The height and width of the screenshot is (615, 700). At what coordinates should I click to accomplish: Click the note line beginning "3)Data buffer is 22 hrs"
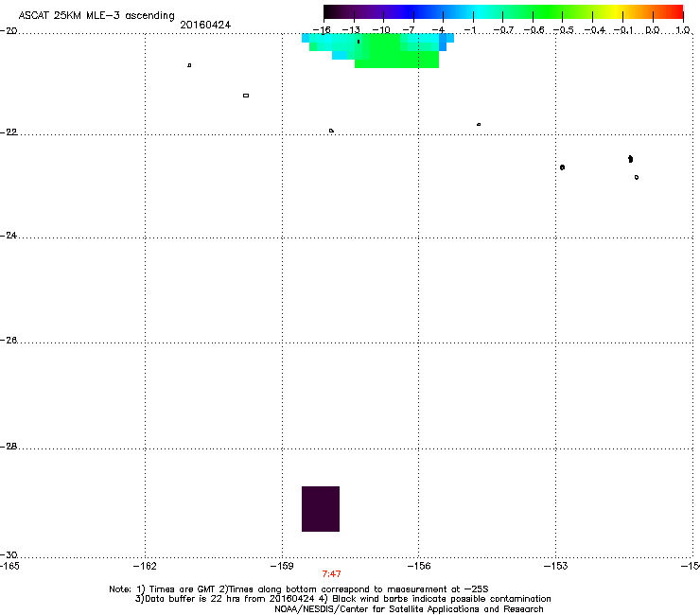(342, 599)
